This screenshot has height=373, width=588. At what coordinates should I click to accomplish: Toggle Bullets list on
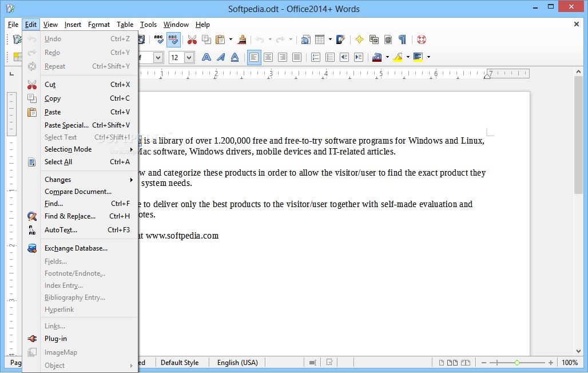(330, 57)
